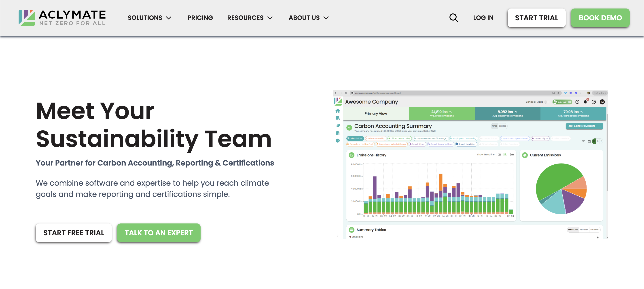Switch to bar chart view icon
The height and width of the screenshot is (289, 644).
click(x=505, y=155)
